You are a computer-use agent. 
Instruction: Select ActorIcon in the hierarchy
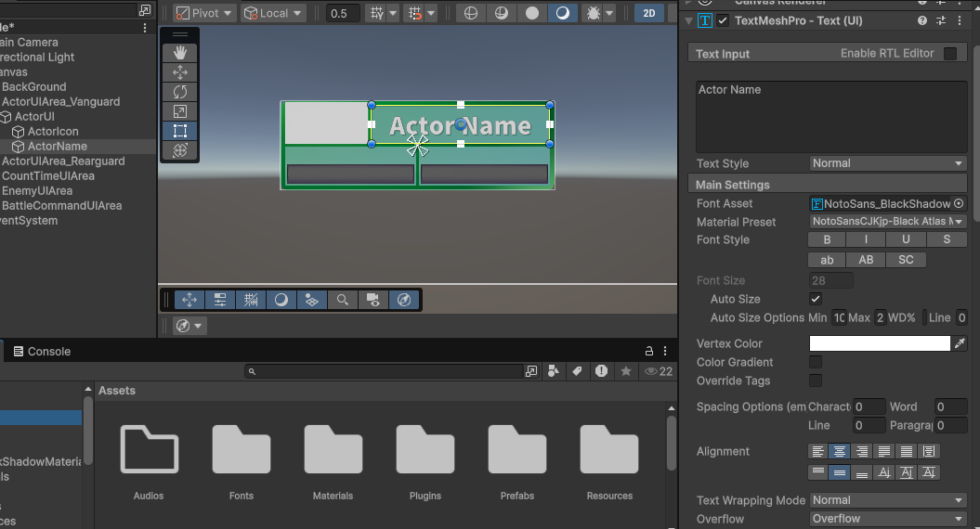pyautogui.click(x=52, y=132)
